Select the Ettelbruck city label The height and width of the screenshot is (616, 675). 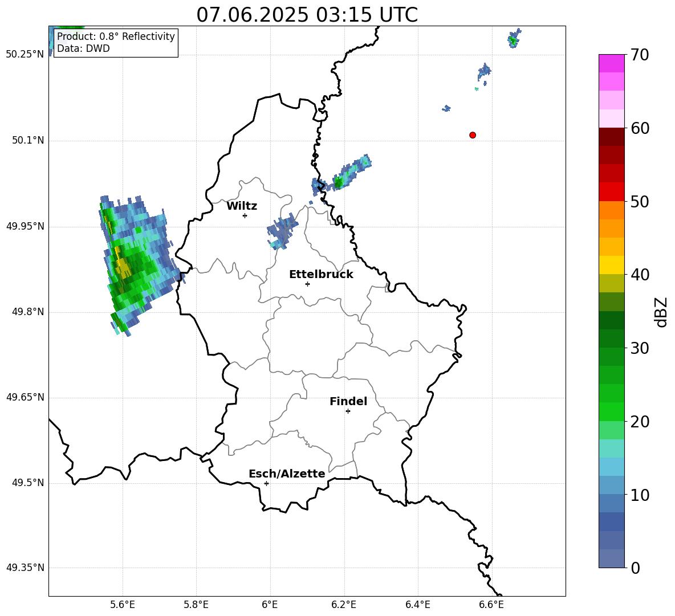tap(321, 275)
